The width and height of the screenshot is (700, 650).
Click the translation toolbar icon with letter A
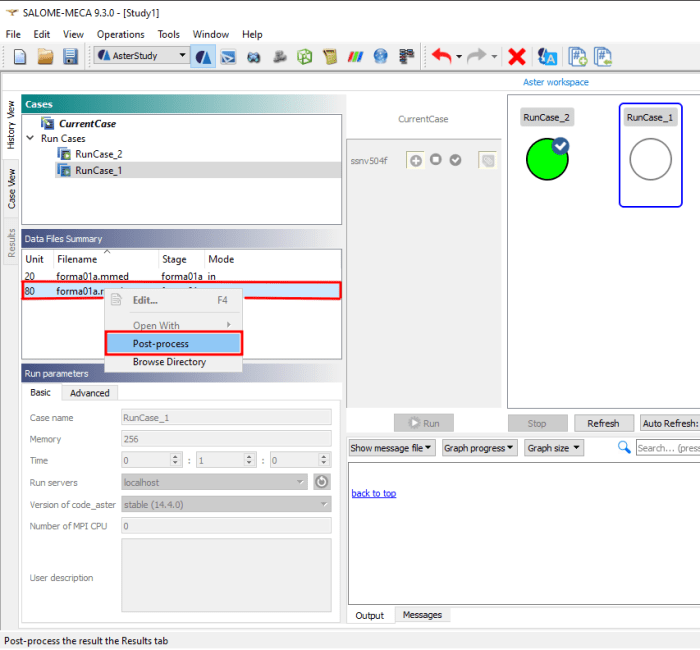point(547,57)
